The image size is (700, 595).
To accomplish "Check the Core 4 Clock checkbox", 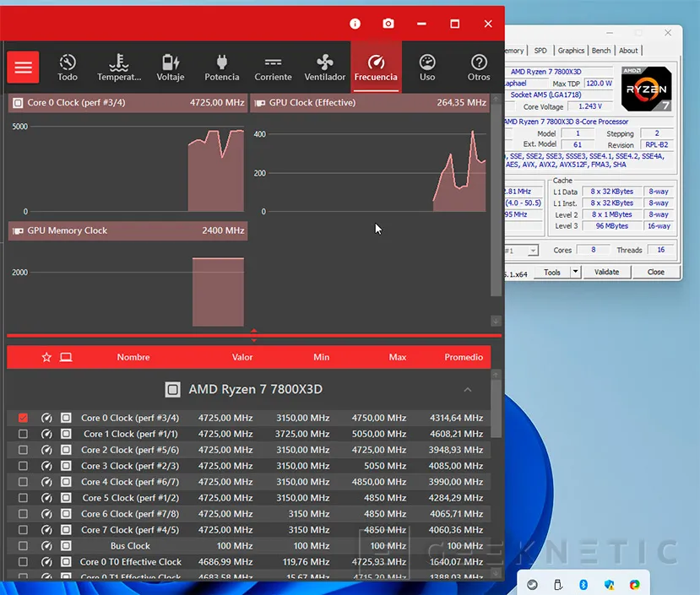I will (23, 482).
